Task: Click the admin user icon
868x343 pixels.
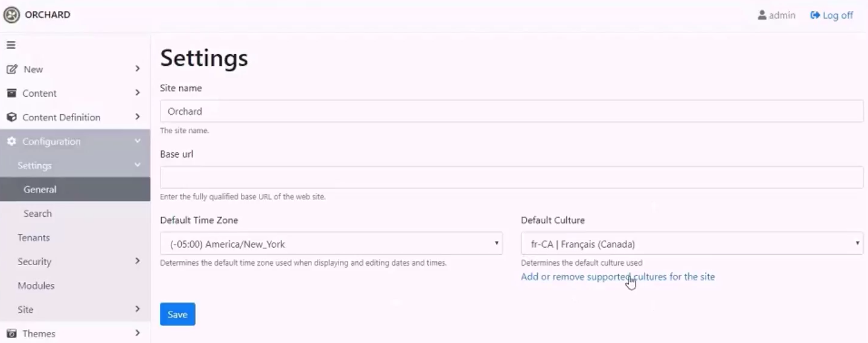Action: pyautogui.click(x=762, y=15)
